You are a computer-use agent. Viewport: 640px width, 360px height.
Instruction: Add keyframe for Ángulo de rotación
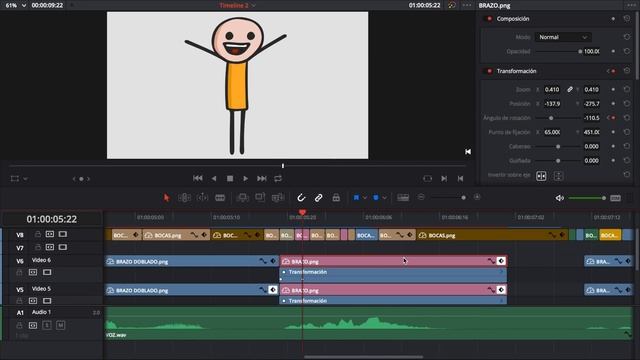point(613,118)
